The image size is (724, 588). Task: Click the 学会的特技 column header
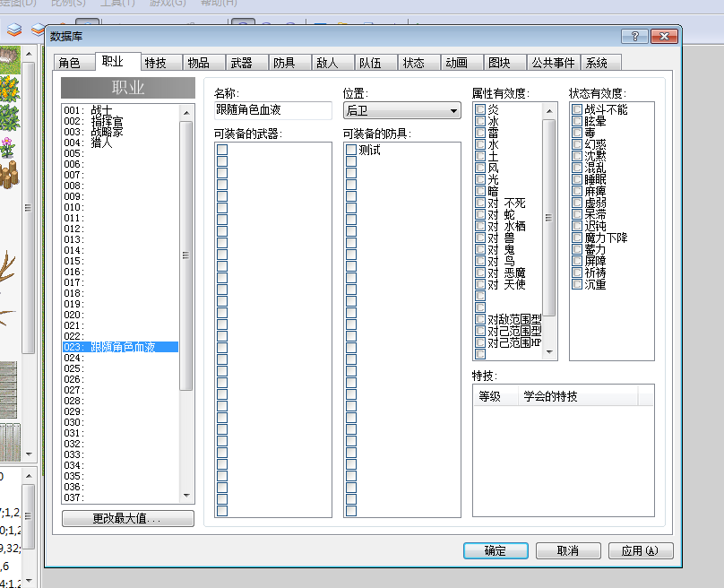click(578, 396)
